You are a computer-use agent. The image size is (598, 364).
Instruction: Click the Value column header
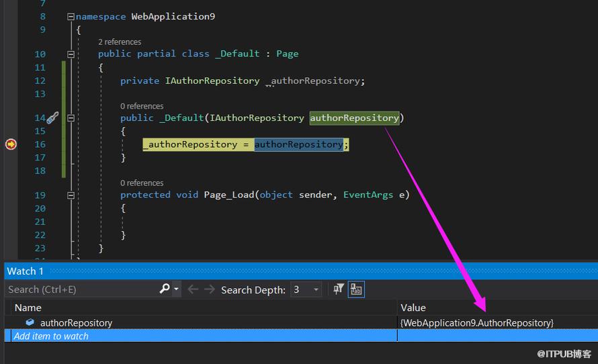pyautogui.click(x=413, y=308)
